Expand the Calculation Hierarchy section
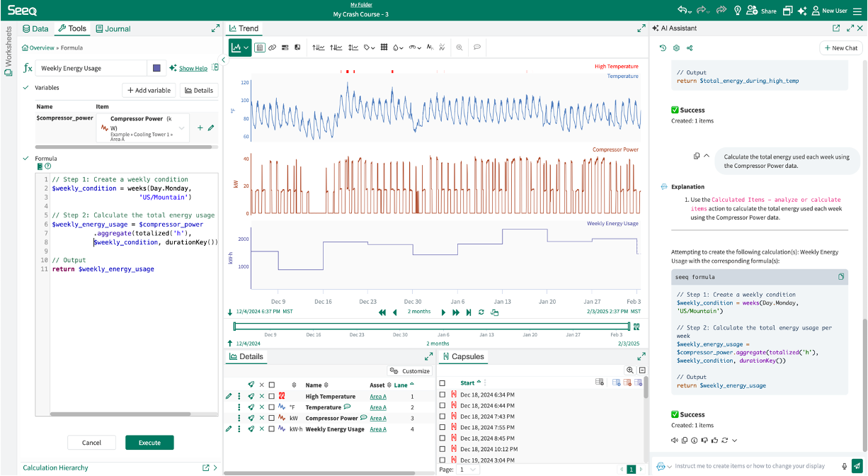Image resolution: width=868 pixels, height=476 pixels. pos(215,467)
